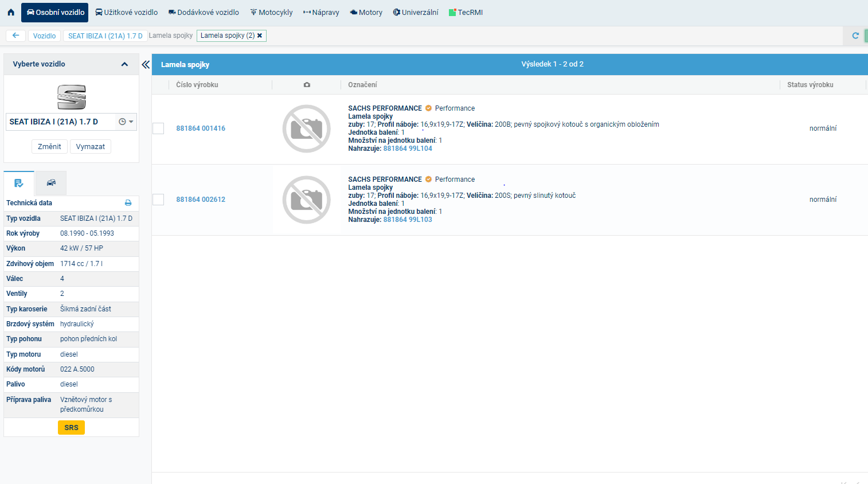
Task: Open product 881864 001416
Action: click(201, 128)
